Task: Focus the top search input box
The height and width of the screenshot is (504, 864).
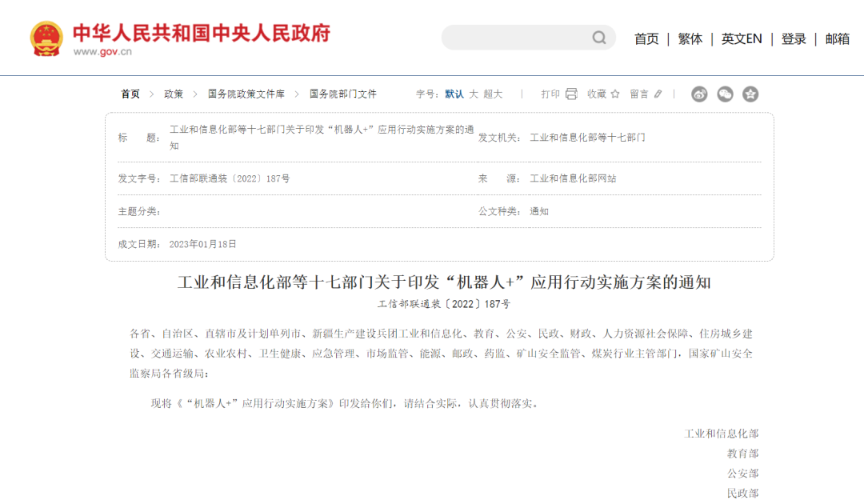Action: 516,38
